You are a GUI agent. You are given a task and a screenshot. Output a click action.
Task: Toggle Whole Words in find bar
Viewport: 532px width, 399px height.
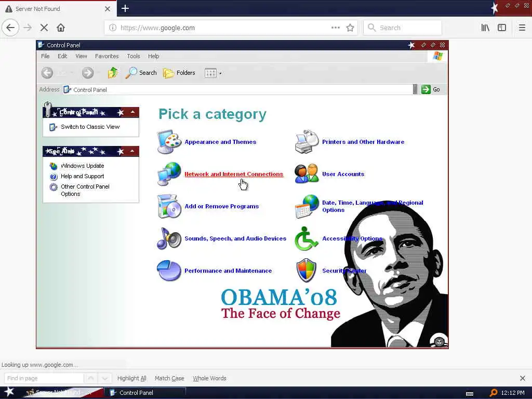click(x=209, y=378)
